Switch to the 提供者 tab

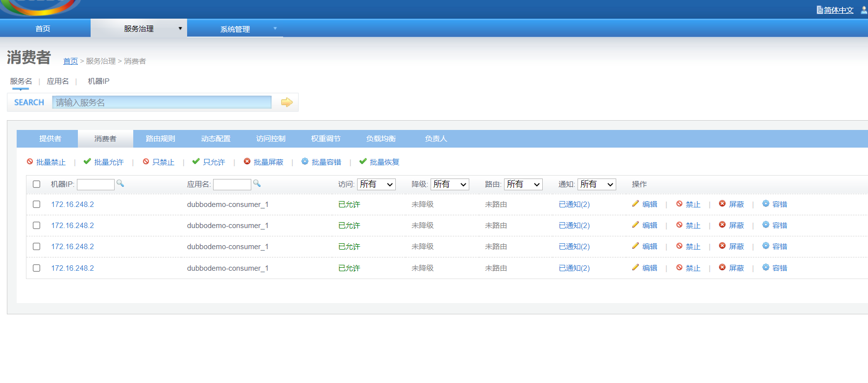pyautogui.click(x=50, y=139)
